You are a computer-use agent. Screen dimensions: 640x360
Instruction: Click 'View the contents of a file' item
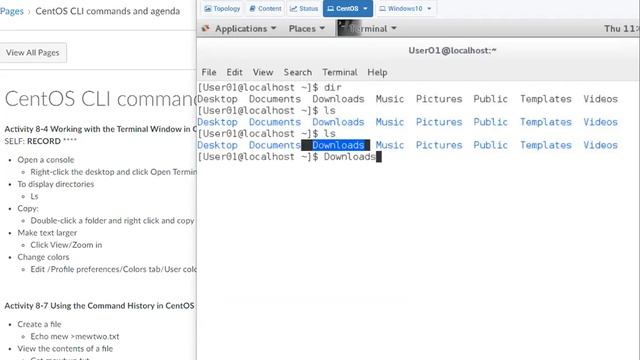tap(65, 349)
